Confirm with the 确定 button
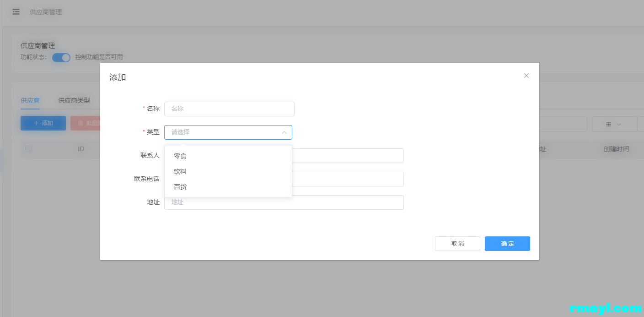Image resolution: width=644 pixels, height=317 pixels. click(x=507, y=244)
